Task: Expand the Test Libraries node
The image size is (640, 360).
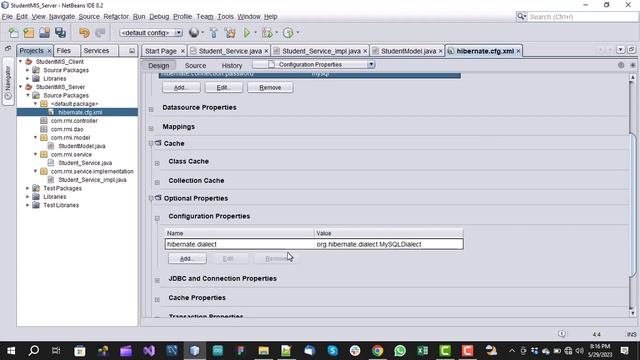Action: pos(28,205)
